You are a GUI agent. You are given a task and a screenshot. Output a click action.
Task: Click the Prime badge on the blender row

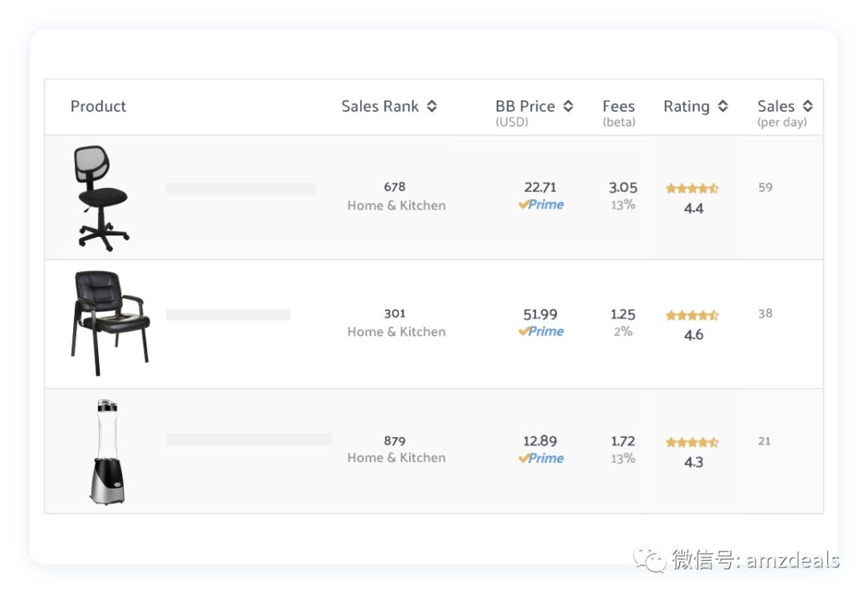[x=541, y=458]
